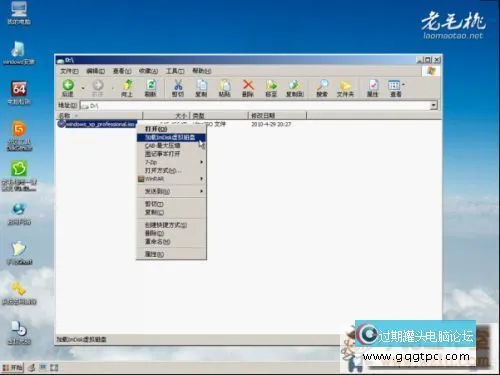Screen dimensions: 500x375
Task: Click the Properties (属性) toolbar icon
Action: coord(373,85)
